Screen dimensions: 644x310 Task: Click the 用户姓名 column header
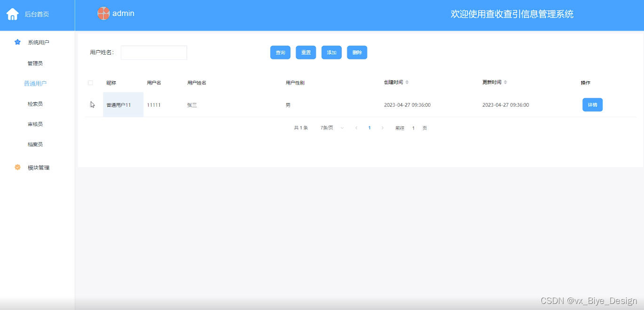coord(197,83)
